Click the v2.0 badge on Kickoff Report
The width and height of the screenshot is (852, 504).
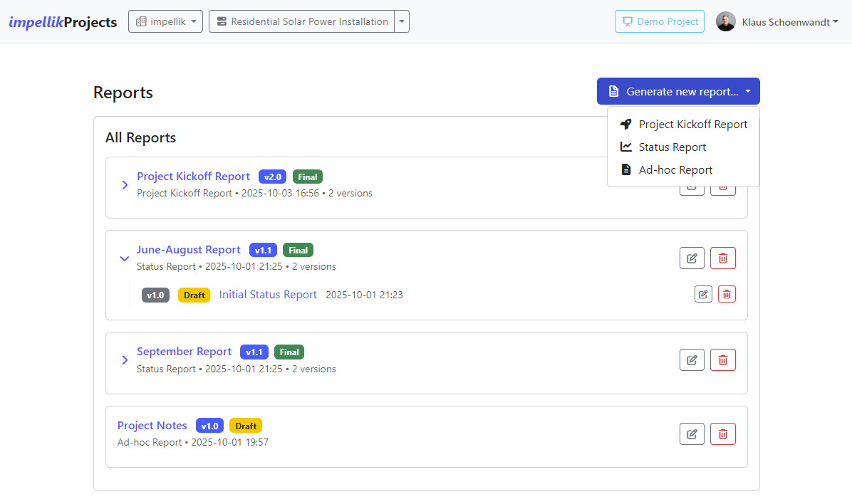click(x=272, y=177)
